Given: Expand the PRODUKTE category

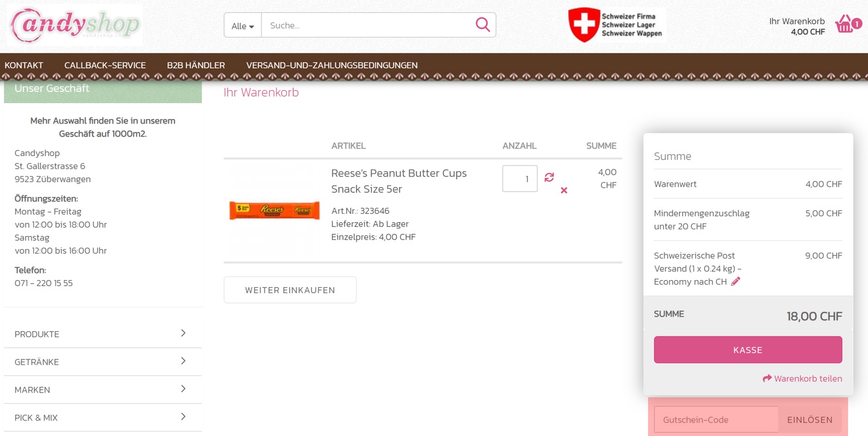Looking at the screenshot, I should (x=103, y=334).
